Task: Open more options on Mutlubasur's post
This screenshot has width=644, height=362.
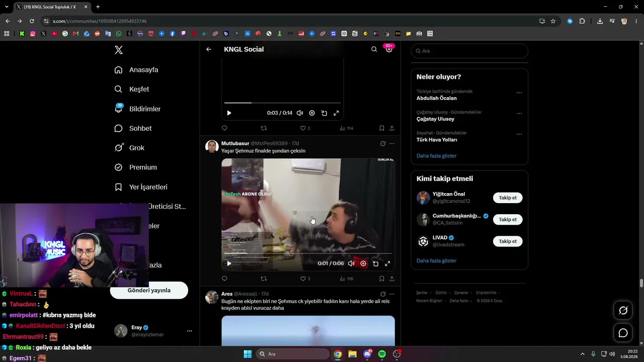Action: pos(392,144)
